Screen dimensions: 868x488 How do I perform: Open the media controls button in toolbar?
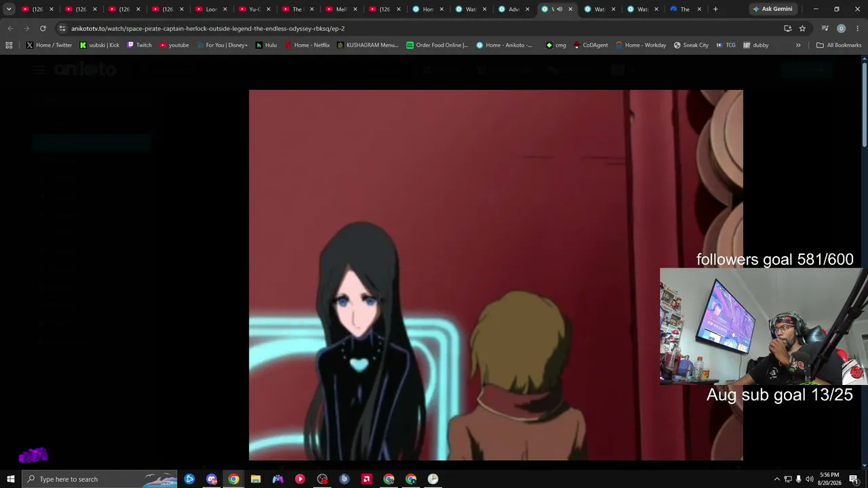pos(825,28)
